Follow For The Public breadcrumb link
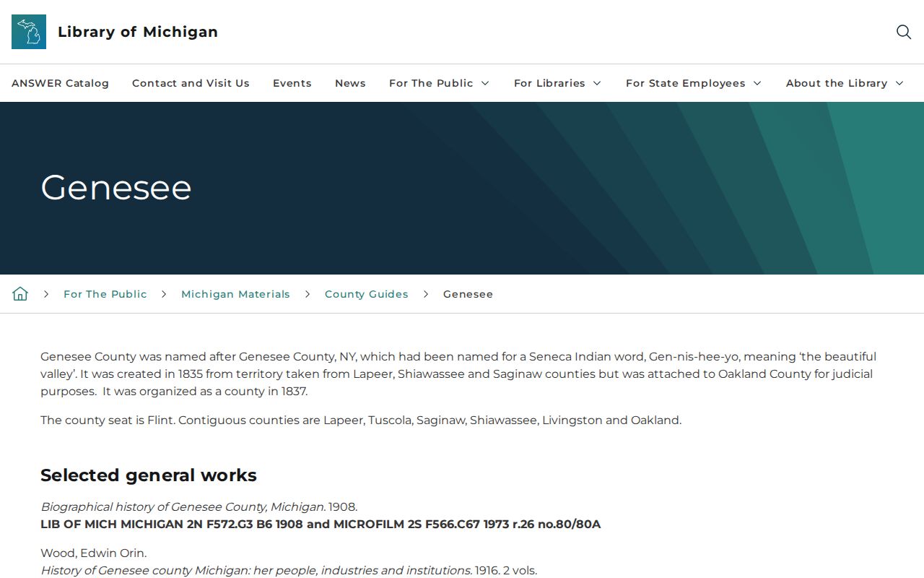The image size is (924, 578). pyautogui.click(x=105, y=294)
